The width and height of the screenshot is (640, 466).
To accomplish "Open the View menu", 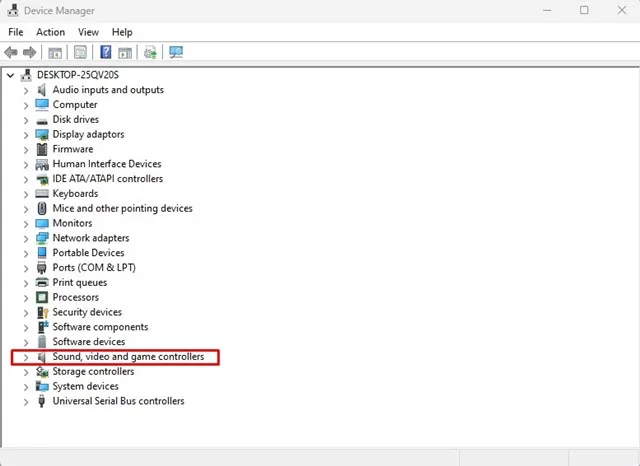I will [x=88, y=32].
